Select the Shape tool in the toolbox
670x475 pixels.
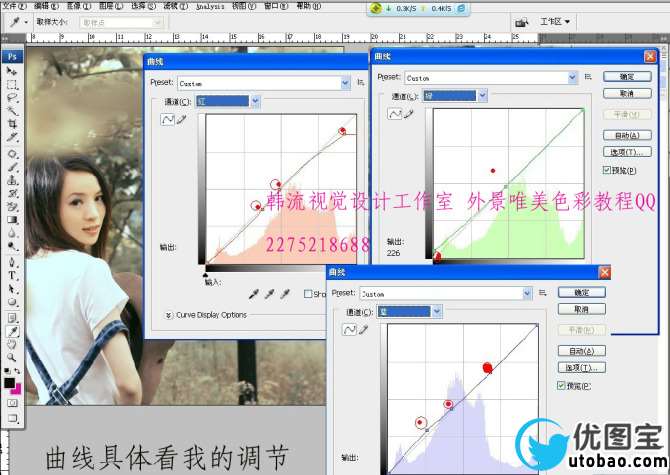point(12,302)
